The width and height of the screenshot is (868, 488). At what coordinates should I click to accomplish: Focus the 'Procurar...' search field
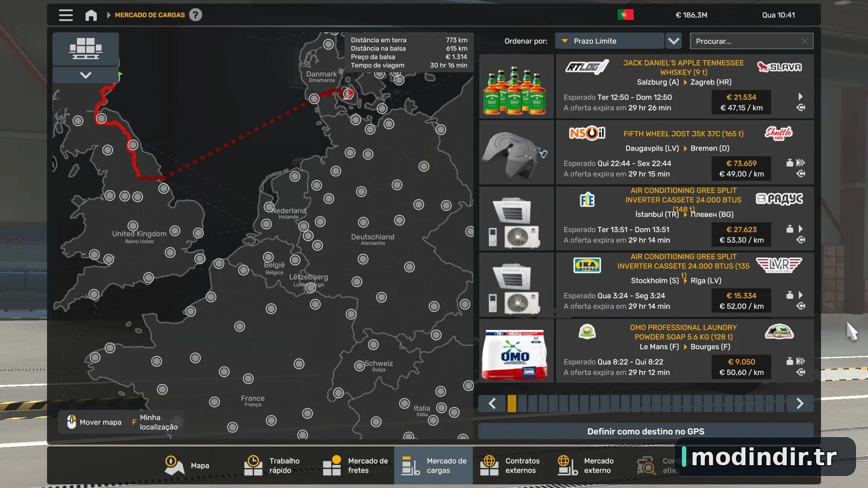751,41
